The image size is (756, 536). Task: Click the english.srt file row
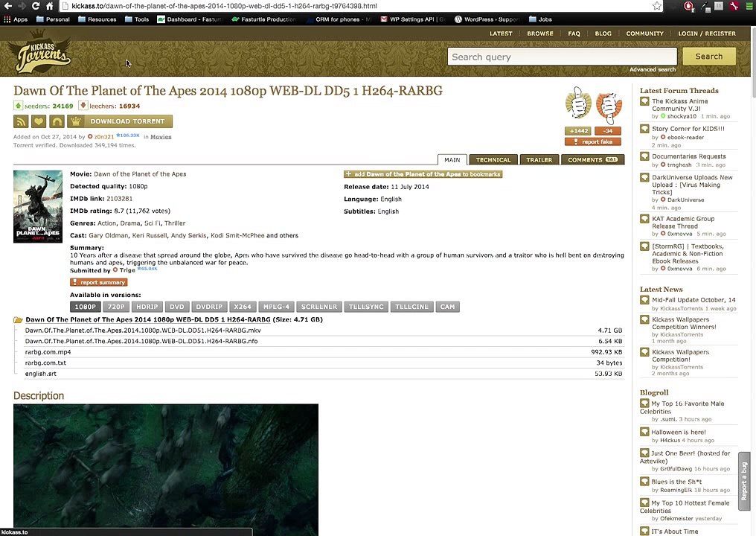[x=324, y=374]
